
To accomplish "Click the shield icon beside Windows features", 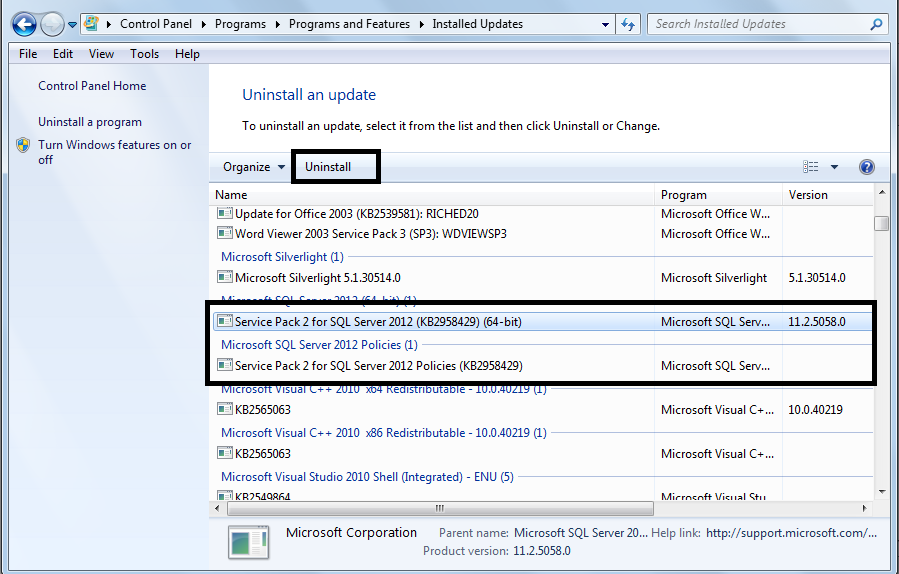I will tap(23, 145).
